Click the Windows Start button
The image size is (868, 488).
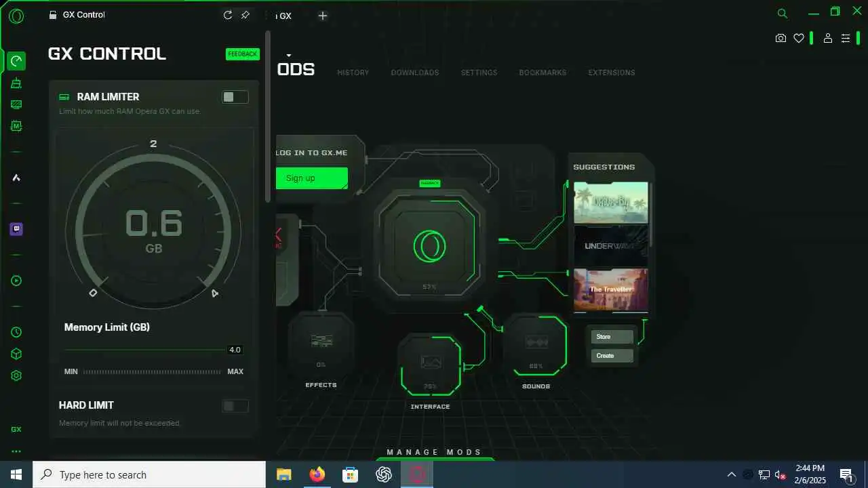coord(16,474)
